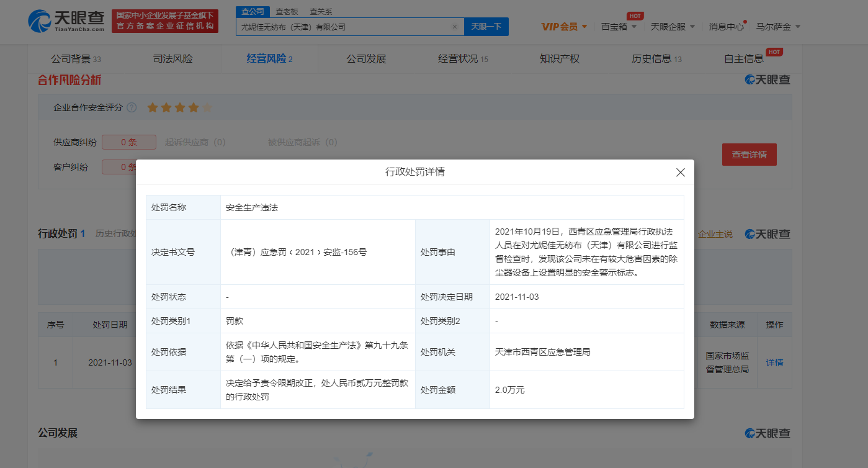Open the VIP会员 dropdown

(x=564, y=27)
